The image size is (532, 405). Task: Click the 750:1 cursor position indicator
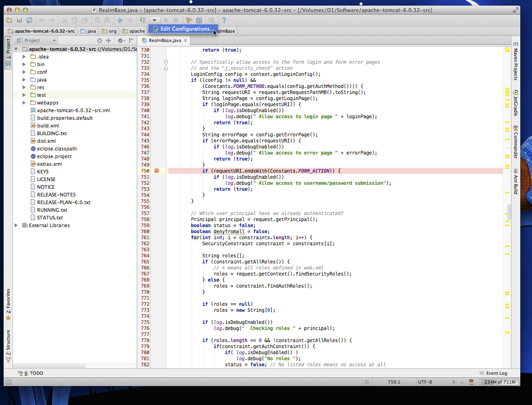click(394, 382)
